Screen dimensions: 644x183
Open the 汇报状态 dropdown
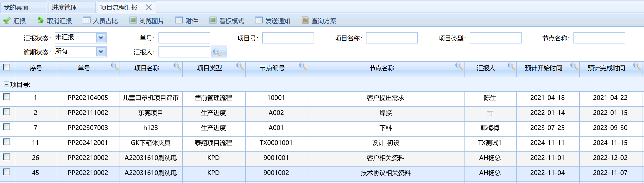[x=101, y=38]
